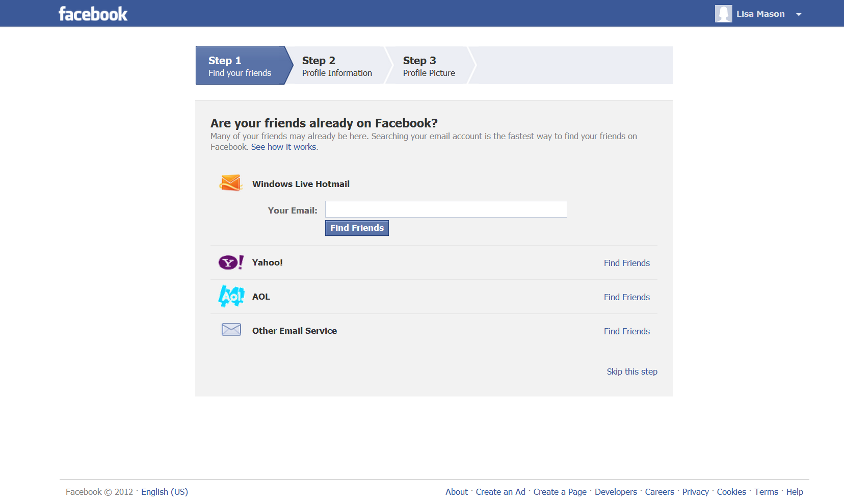Click the AOL logo icon

click(231, 296)
